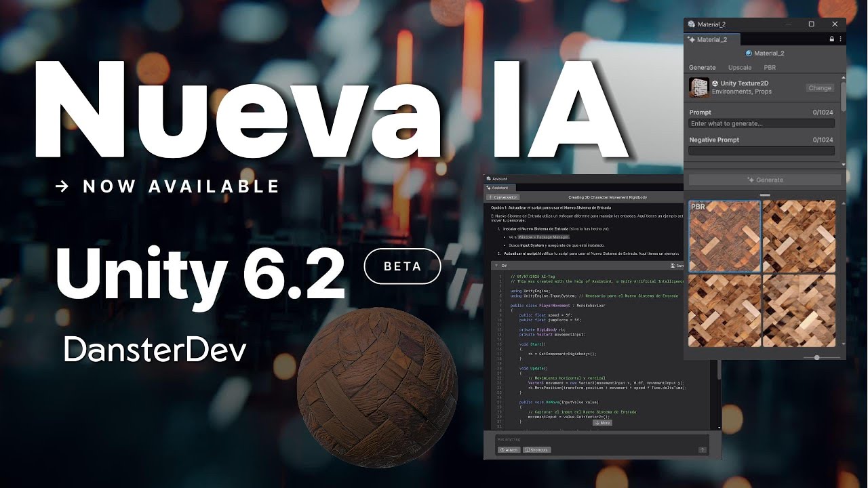
Task: Click the NOW AVAILABLE text
Action: (181, 186)
